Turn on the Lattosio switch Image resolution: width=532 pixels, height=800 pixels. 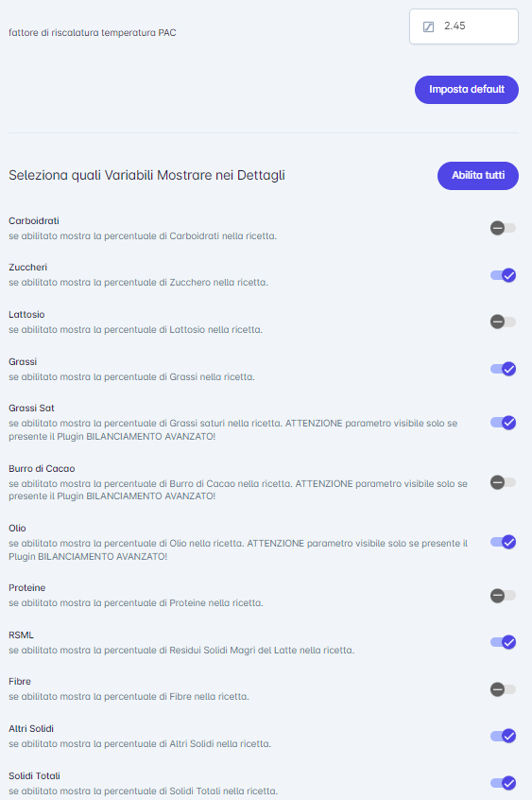503,322
